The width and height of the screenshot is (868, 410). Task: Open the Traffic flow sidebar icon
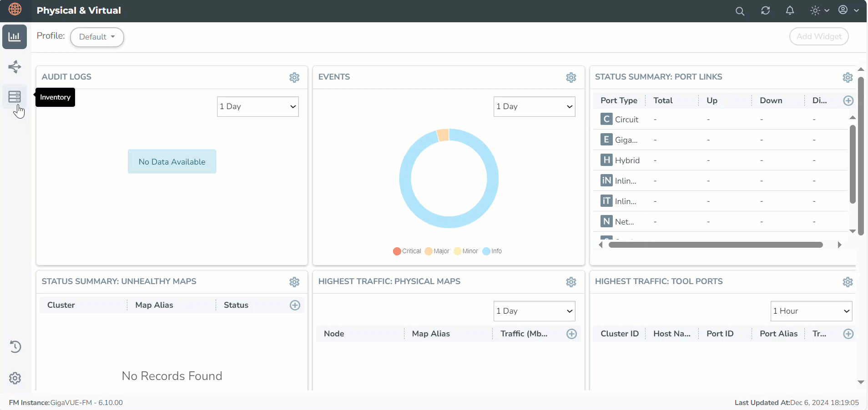coord(15,67)
